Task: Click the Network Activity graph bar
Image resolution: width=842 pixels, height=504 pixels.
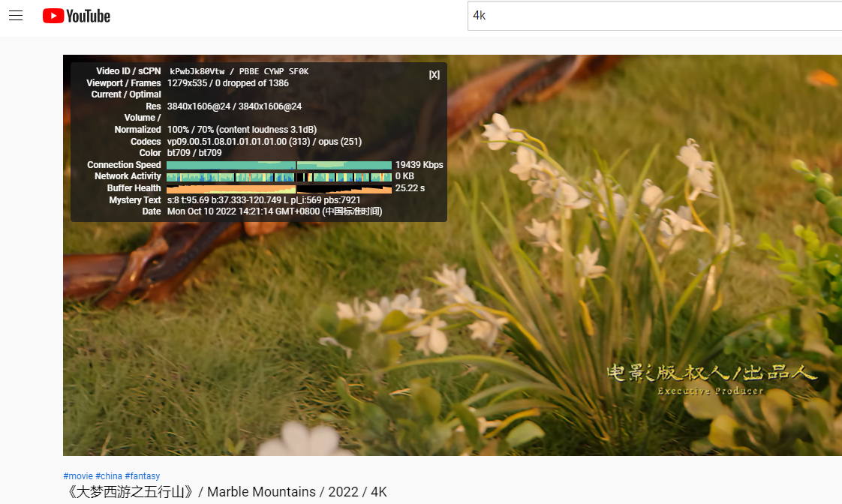Action: tap(278, 177)
